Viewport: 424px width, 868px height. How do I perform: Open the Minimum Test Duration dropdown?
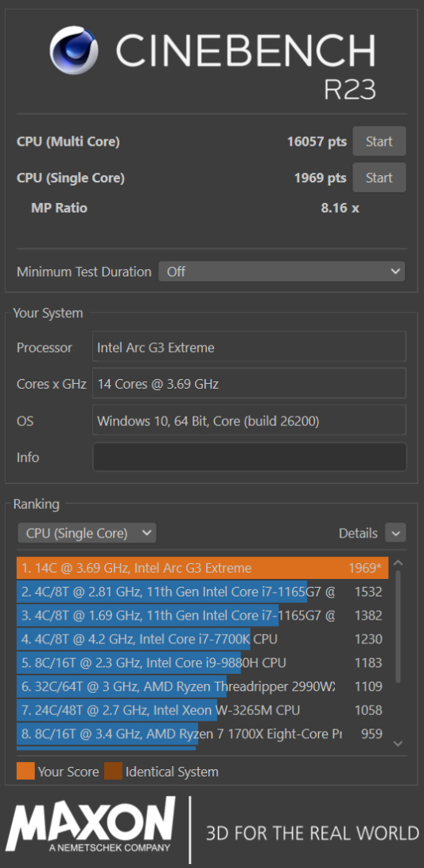[x=282, y=272]
